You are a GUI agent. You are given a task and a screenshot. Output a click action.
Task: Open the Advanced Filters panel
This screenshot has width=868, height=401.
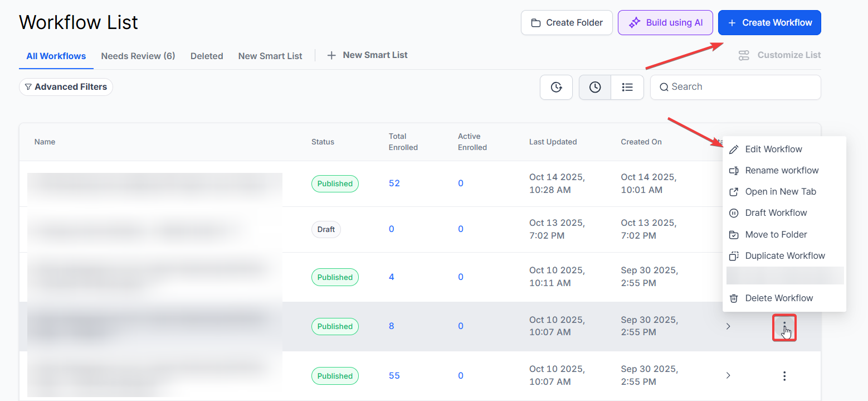pos(66,87)
